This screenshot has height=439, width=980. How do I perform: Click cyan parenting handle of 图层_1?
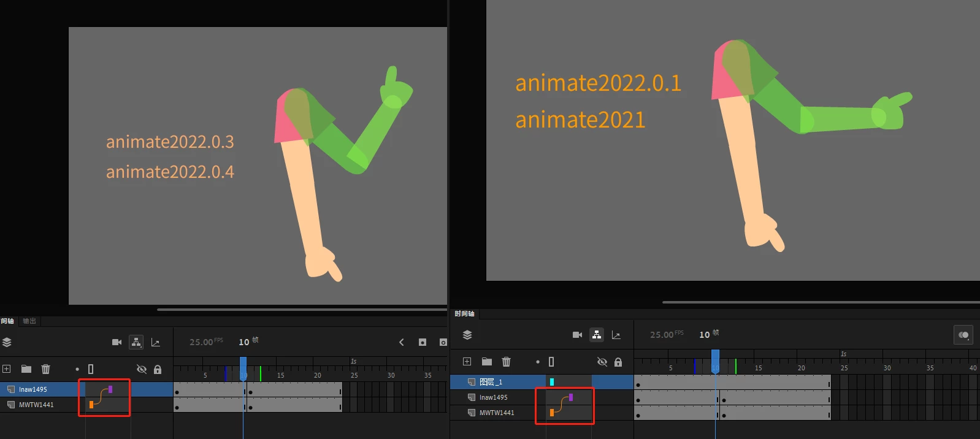point(552,382)
